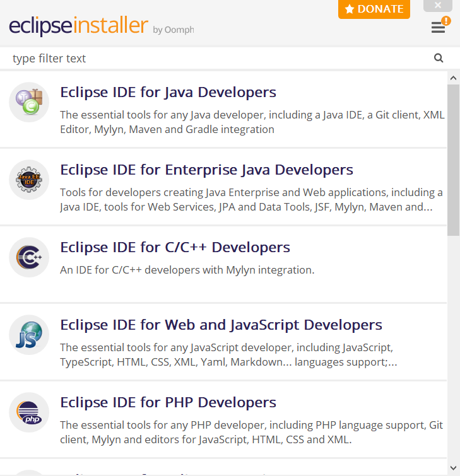
Task: Click scrollbar down arrow
Action: (x=453, y=468)
